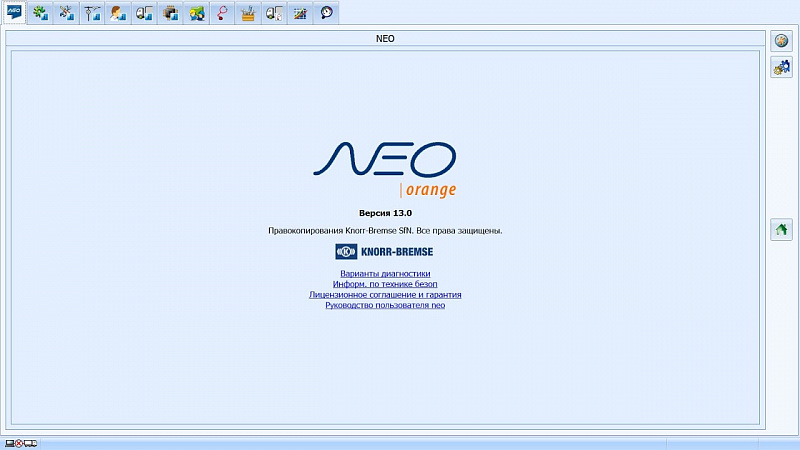This screenshot has height=450, width=800.
Task: Open the technician person icon
Action: point(118,12)
